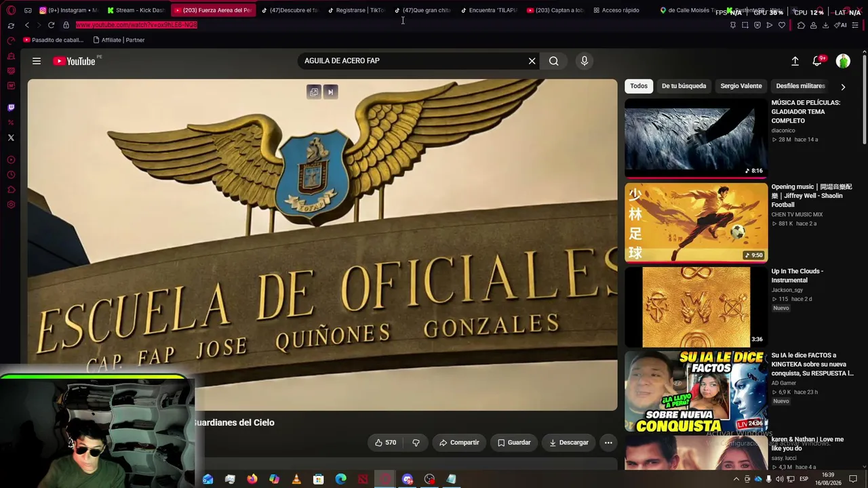Click the YouTube page scrollbar
Viewport: 868px width, 488px height.
tap(865, 98)
